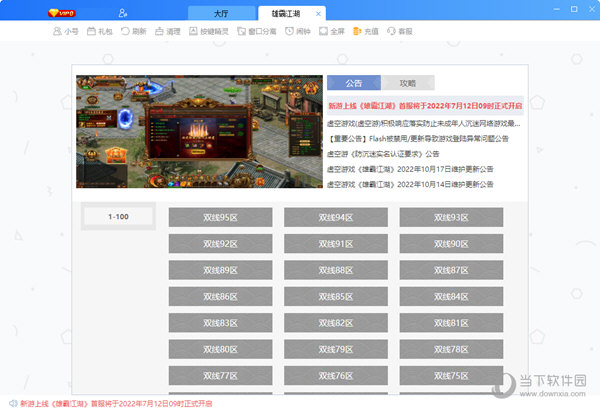
Task: Select server 双线88区
Action: click(336, 270)
